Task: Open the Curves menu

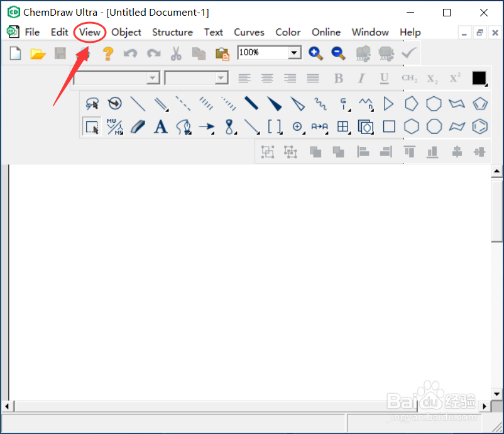Action: [249, 32]
